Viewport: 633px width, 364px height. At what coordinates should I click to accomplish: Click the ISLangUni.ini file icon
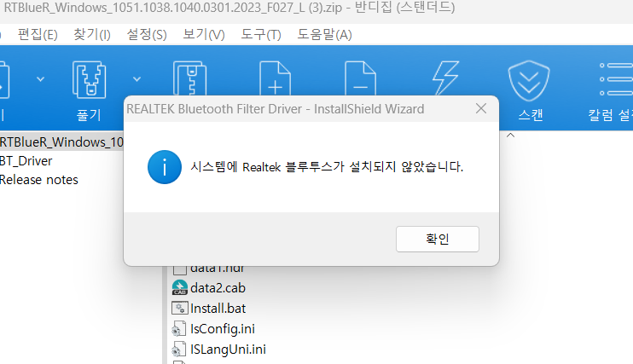179,349
